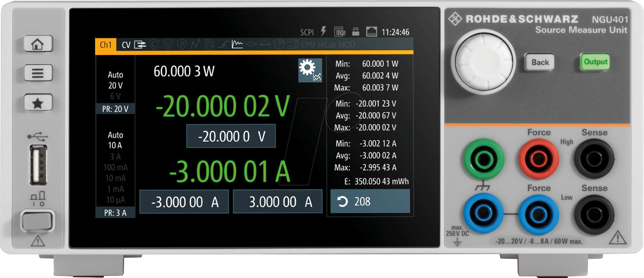Viewport: 644px width, 278px height.
Task: Select the 10 µA current range
Action: click(116, 200)
